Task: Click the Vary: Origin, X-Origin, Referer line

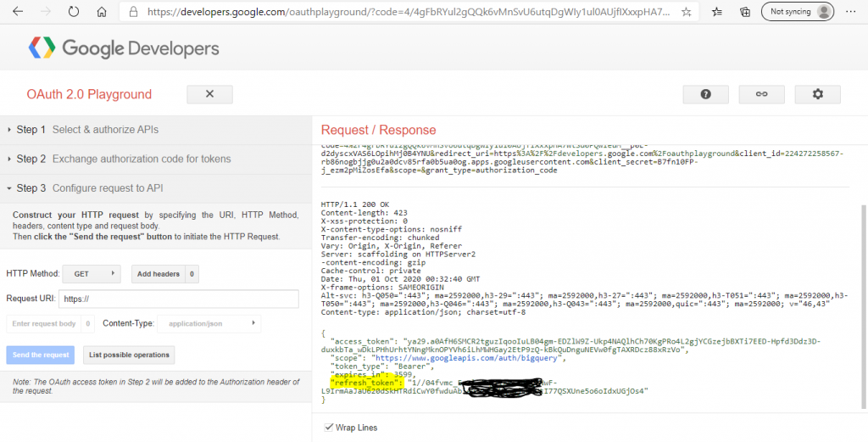Action: tap(392, 245)
